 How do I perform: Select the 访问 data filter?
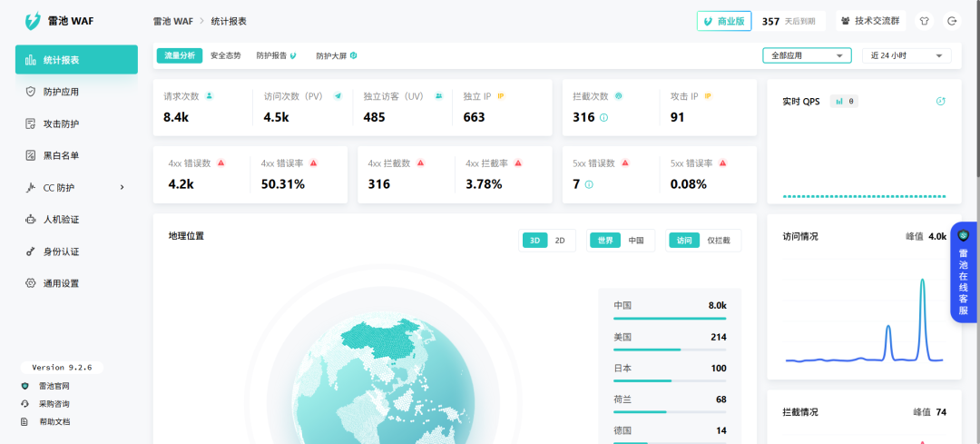684,240
